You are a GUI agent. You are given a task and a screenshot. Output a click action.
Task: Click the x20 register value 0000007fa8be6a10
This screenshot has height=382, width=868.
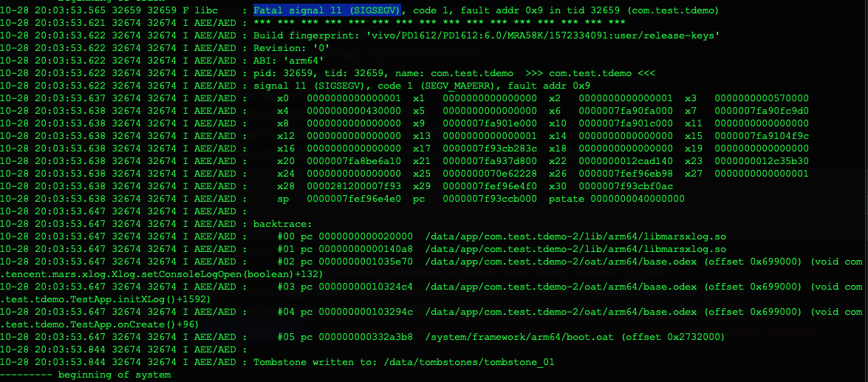pos(353,161)
